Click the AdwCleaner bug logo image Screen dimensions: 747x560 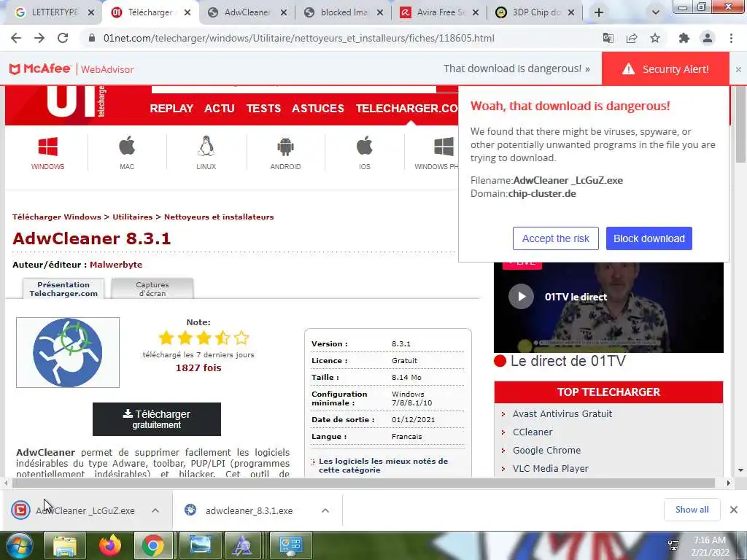click(68, 352)
